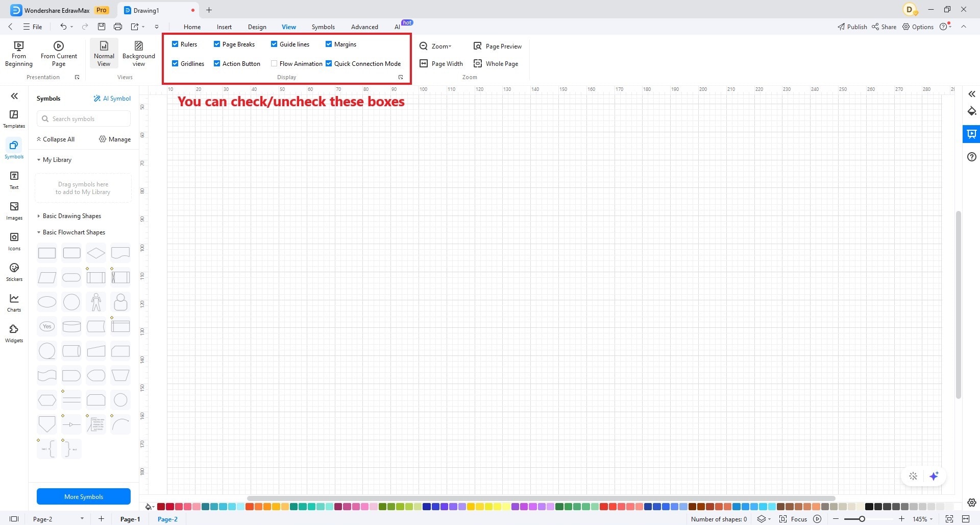Click the AI sparkle assistant button
The image size is (980, 525).
(934, 476)
